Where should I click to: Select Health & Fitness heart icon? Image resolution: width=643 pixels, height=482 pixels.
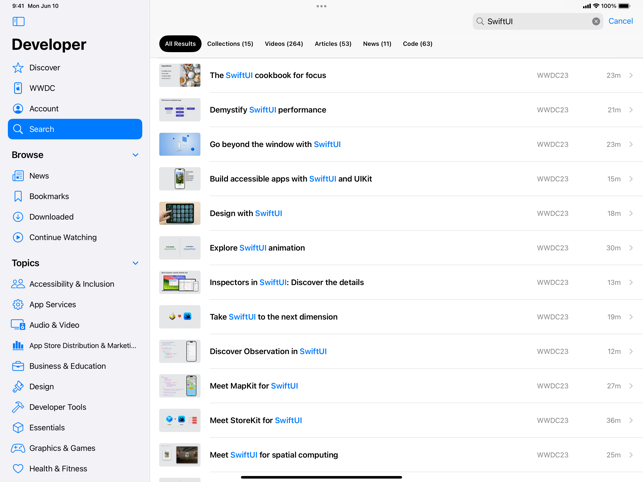[18, 468]
